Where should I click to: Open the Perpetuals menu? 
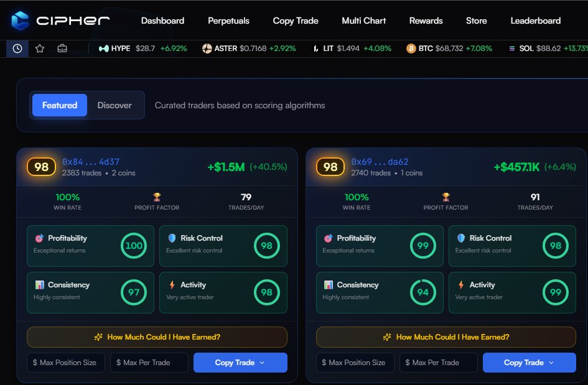pyautogui.click(x=229, y=21)
